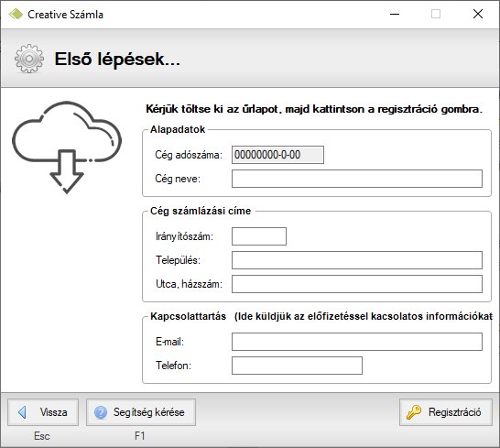Focus the E-mail input field

[357, 342]
